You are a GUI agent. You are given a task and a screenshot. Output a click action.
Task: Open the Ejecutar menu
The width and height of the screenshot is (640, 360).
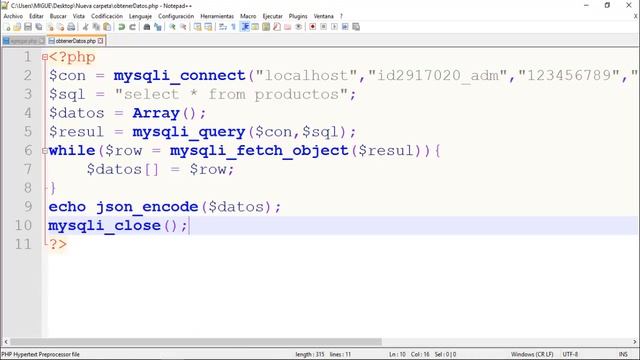(273, 16)
